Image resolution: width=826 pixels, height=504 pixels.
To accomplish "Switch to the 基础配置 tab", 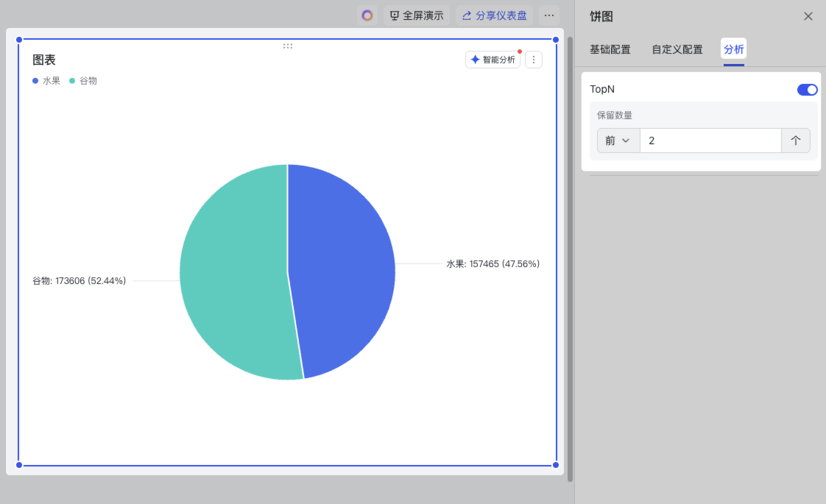I will tap(610, 50).
